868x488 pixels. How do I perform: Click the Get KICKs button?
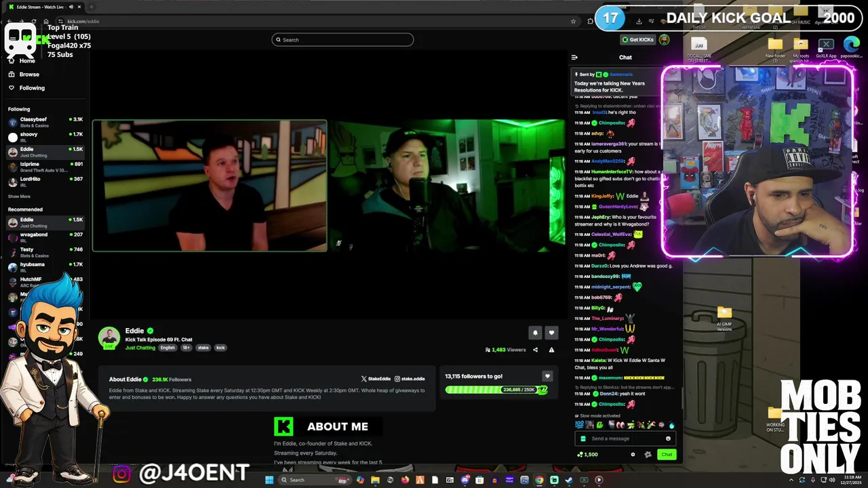tap(637, 40)
